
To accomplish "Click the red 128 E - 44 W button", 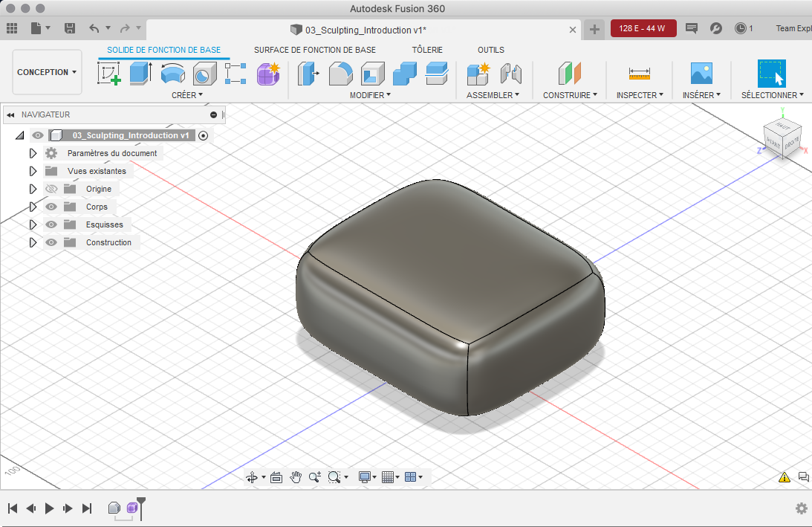I will click(643, 28).
